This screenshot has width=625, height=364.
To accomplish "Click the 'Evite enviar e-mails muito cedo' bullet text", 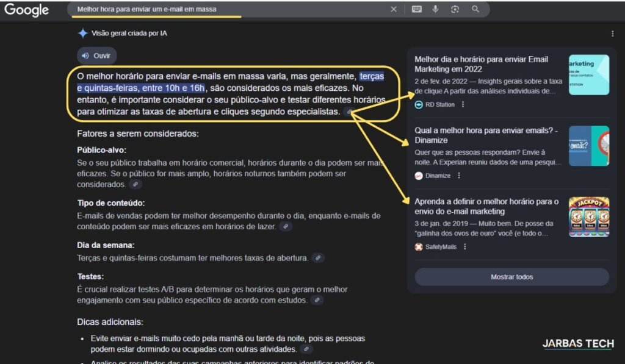I will 228,344.
